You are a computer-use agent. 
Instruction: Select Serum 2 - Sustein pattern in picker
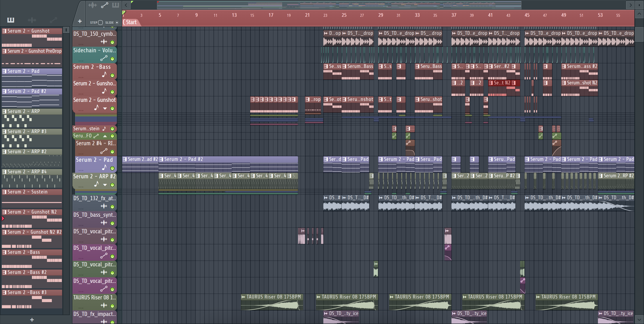point(32,198)
